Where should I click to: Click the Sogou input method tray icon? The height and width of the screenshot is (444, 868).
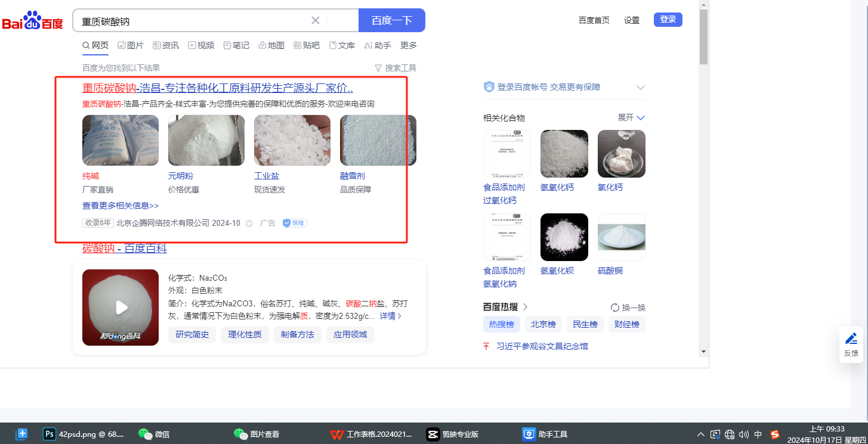(x=775, y=434)
